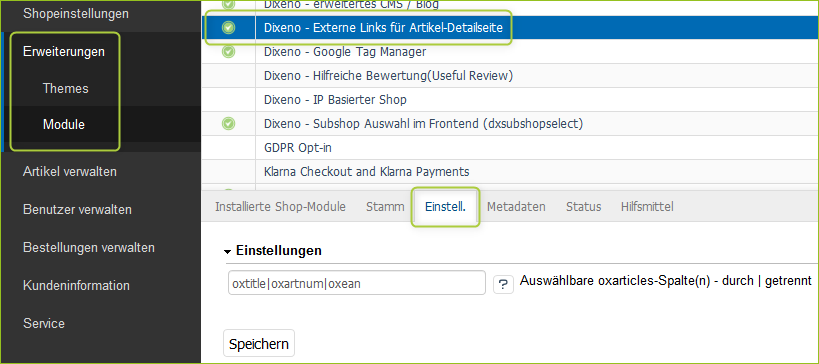This screenshot has width=819, height=364.
Task: Select Dixeno - erweitertes CMS / Blog row
Action: [x=510, y=5]
